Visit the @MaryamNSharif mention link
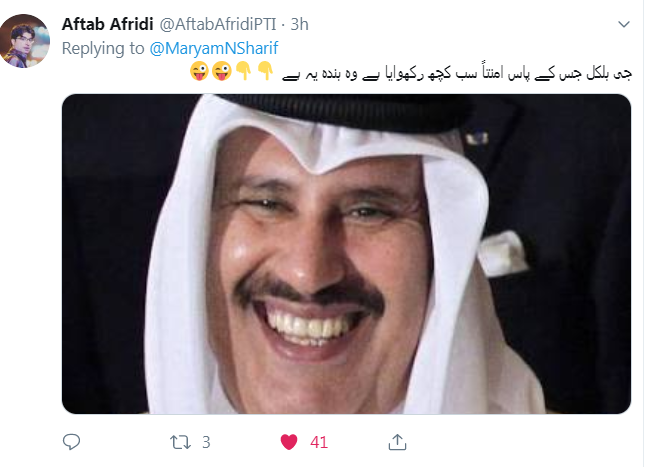This screenshot has height=467, width=651. [x=214, y=49]
